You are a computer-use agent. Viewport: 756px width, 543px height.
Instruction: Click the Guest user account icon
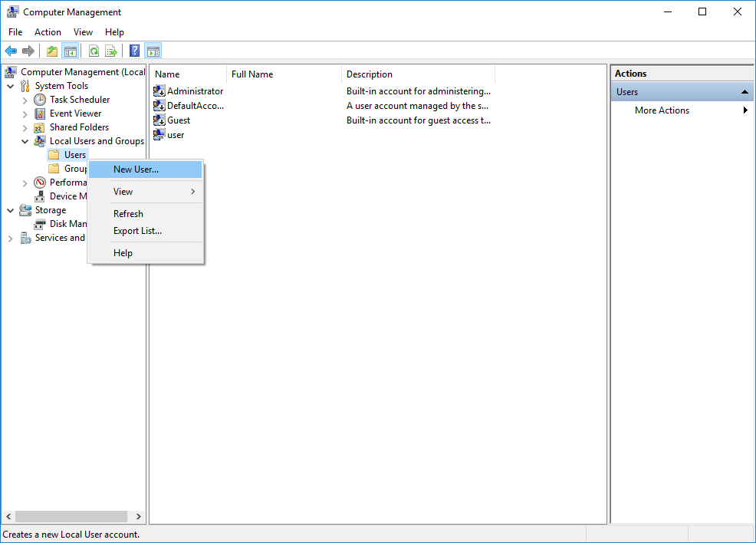pos(159,120)
